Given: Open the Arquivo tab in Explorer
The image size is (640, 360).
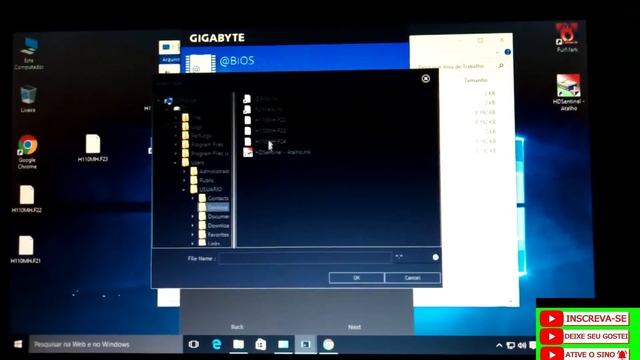Looking at the screenshot, I should (170, 59).
